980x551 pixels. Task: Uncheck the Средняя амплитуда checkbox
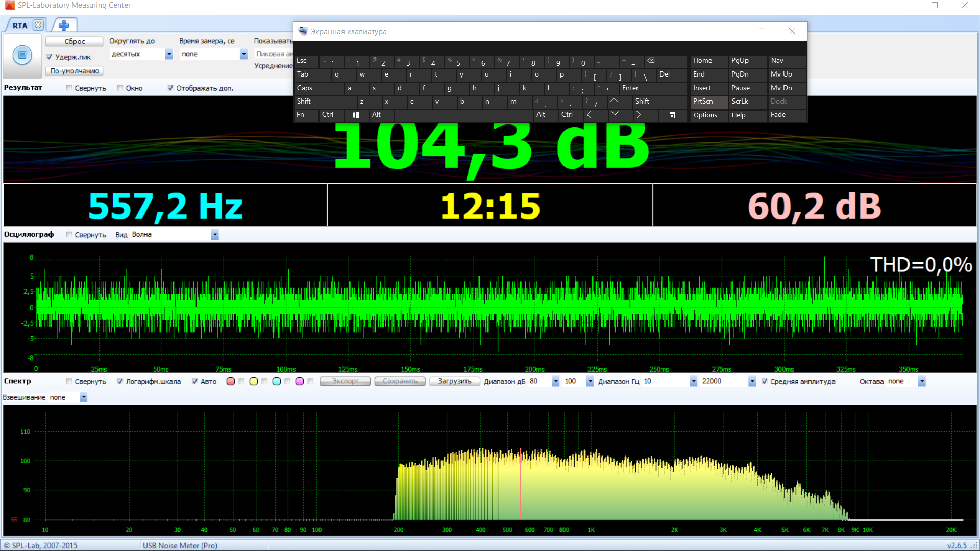pyautogui.click(x=764, y=381)
